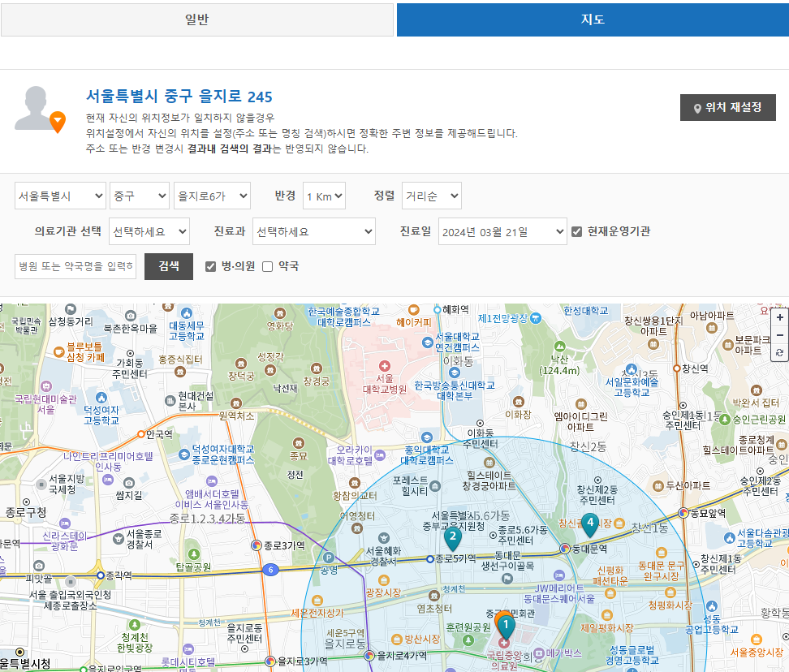789x672 pixels.
Task: Open the address link 서울특별시 중구 을지로 245
Action: coord(179,96)
